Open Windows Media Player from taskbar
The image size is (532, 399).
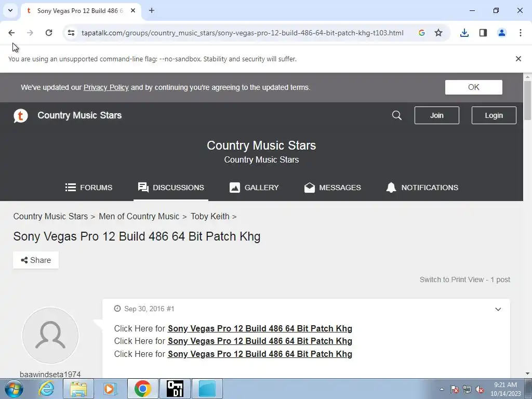(110, 389)
